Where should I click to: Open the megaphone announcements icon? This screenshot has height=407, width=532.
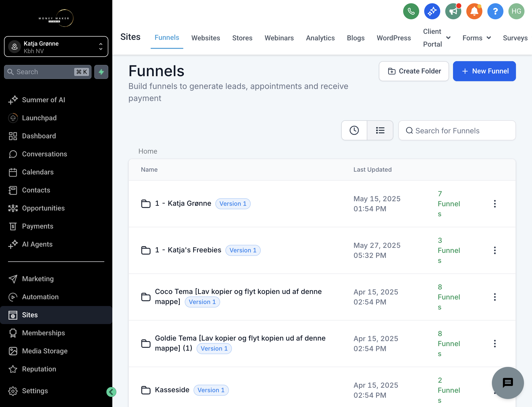(x=453, y=11)
